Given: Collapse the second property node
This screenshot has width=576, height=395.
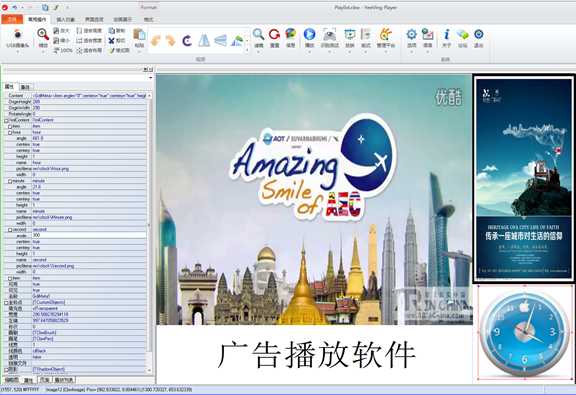Looking at the screenshot, I should pos(10,230).
